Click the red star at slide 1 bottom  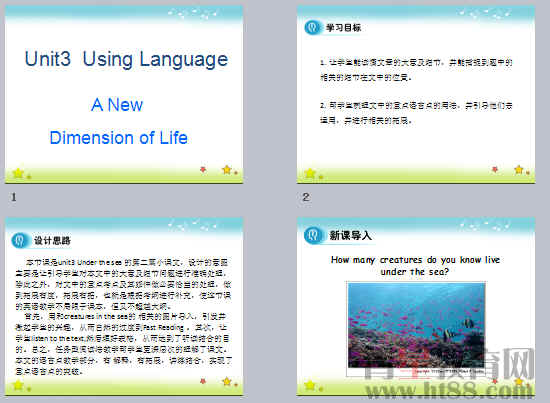(x=203, y=170)
